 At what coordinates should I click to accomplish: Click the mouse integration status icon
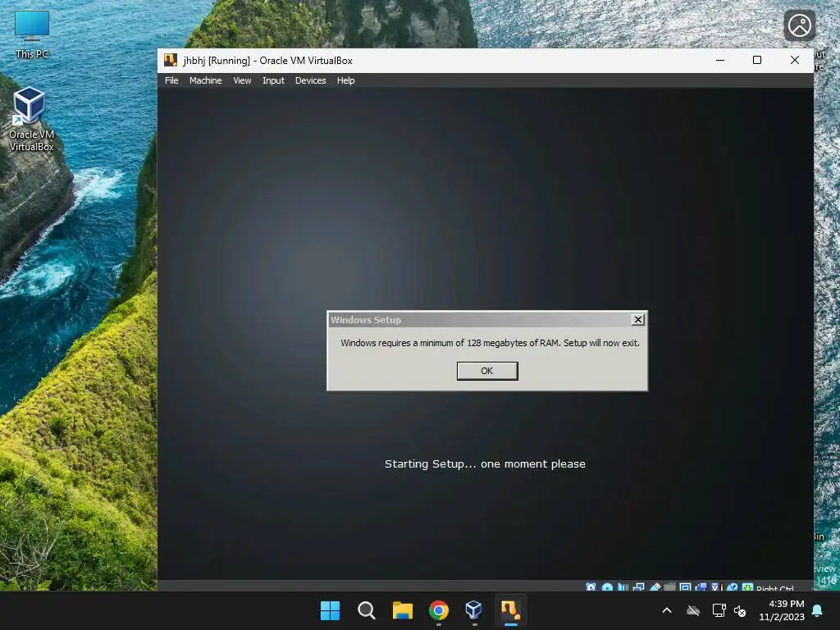pos(732,587)
